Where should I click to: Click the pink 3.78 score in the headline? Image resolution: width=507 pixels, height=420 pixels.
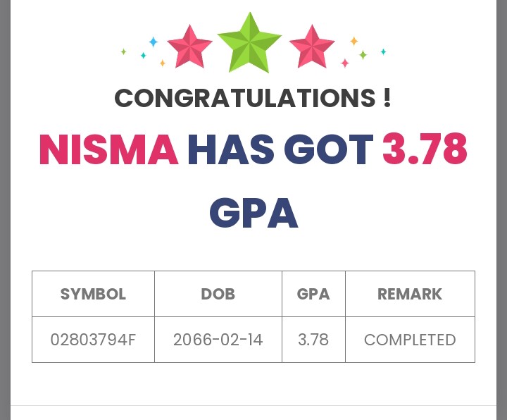click(x=425, y=150)
